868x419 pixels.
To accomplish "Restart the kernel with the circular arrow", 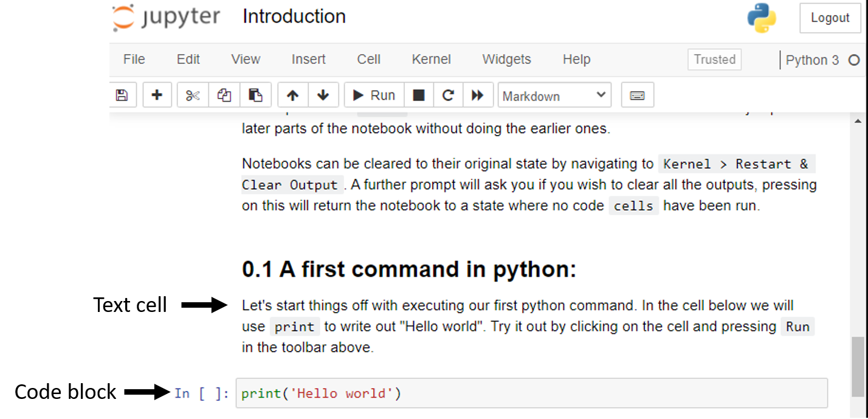I will click(448, 95).
